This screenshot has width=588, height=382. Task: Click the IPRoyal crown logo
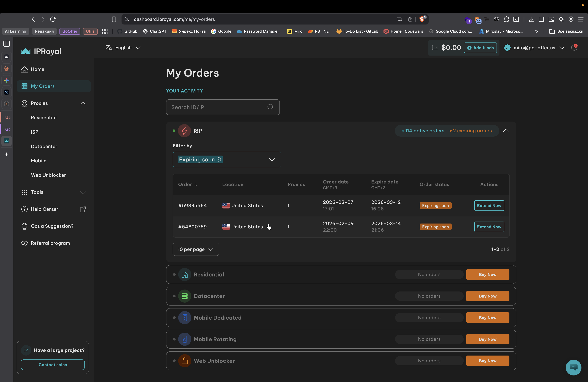[25, 51]
